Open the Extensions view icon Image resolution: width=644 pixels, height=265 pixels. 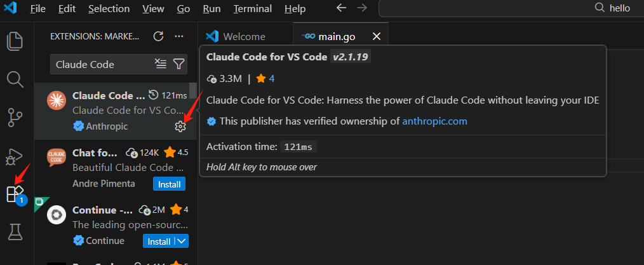pos(15,194)
